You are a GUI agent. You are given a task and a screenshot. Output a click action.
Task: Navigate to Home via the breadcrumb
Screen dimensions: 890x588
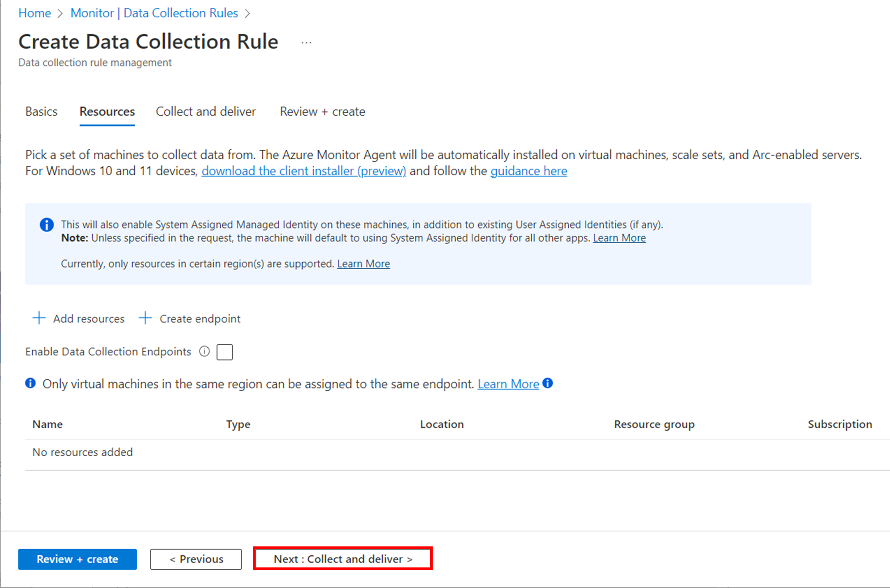pyautogui.click(x=34, y=13)
